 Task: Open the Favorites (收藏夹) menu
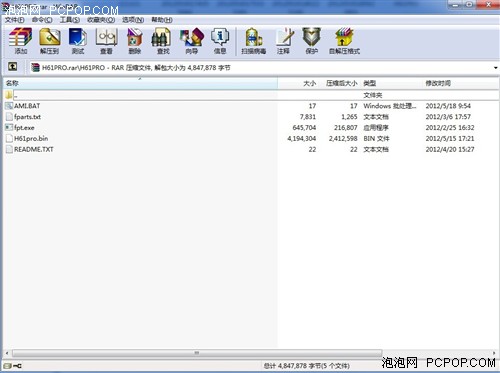pyautogui.click(x=101, y=20)
